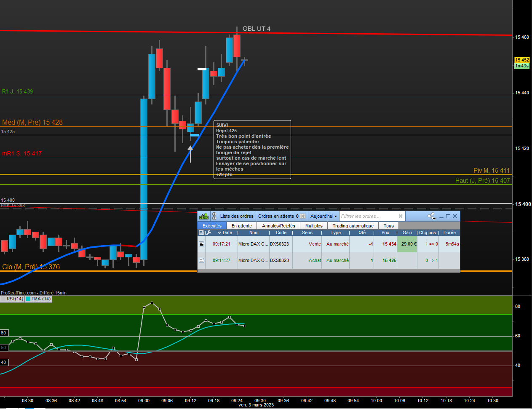The width and height of the screenshot is (532, 409).
Task: Click the RSI level 50 marker
Action: (x=4, y=348)
